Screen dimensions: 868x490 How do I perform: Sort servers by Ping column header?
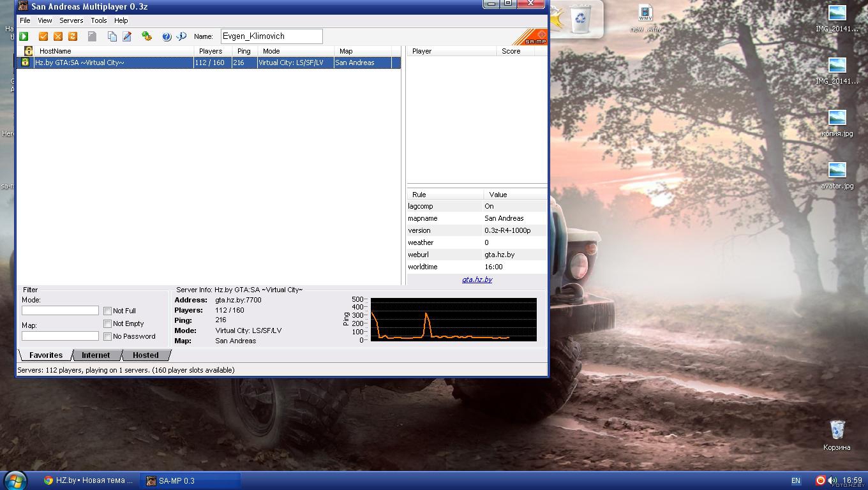(246, 51)
